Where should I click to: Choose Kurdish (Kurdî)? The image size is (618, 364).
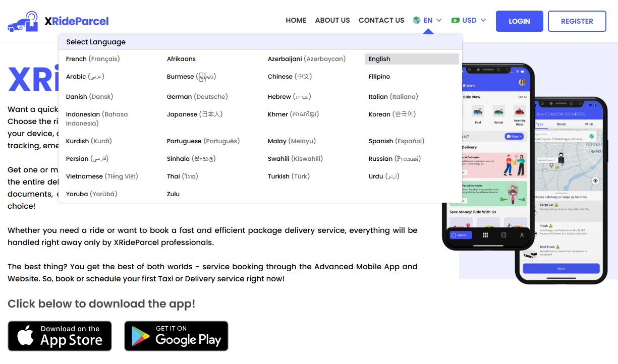[89, 141]
